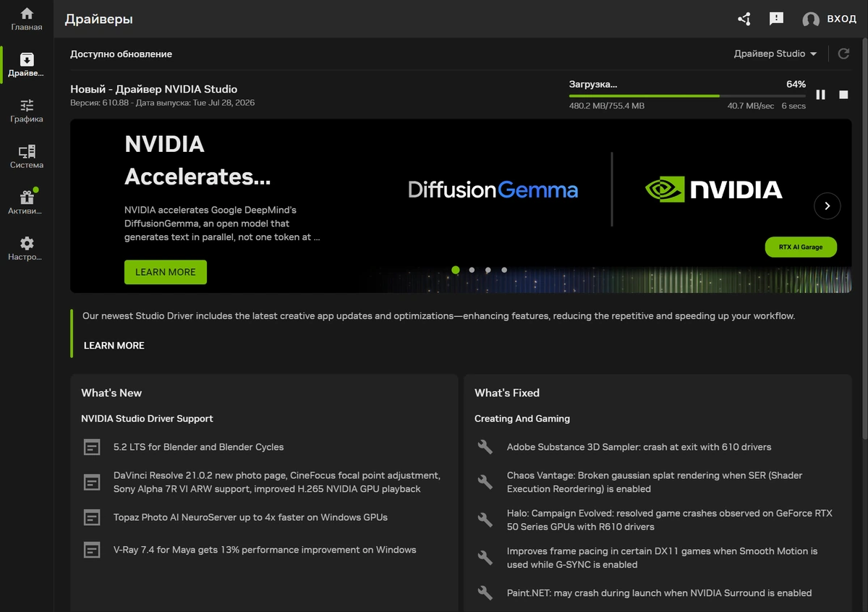This screenshot has width=868, height=612.
Task: Click 'Adobe Substance 3D Sampler' fix text
Action: tap(639, 447)
